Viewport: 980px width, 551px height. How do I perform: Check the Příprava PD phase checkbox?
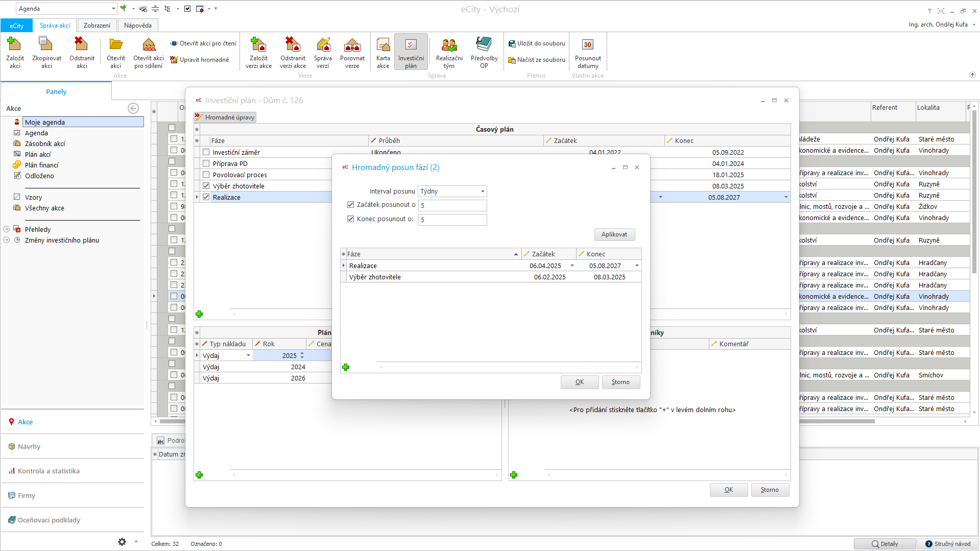pos(206,163)
